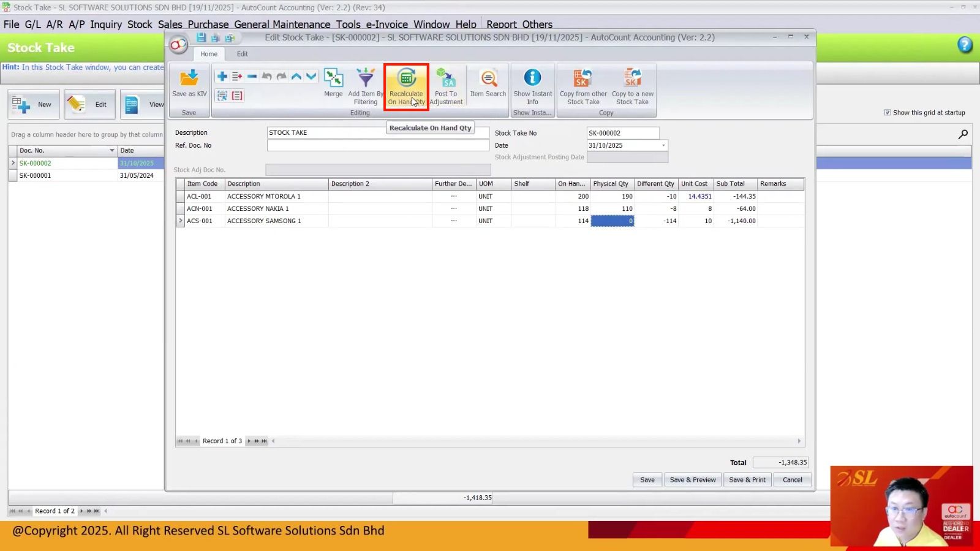
Task: Switch to the Home ribbon tab
Action: point(209,54)
